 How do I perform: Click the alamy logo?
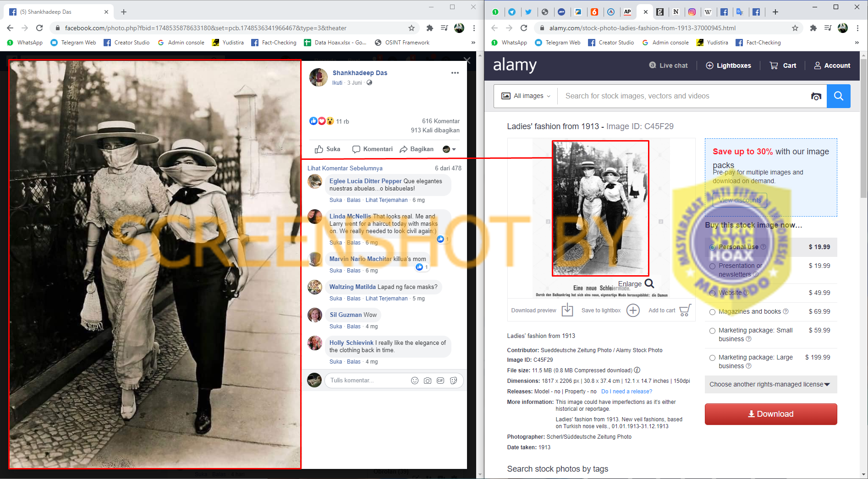515,65
